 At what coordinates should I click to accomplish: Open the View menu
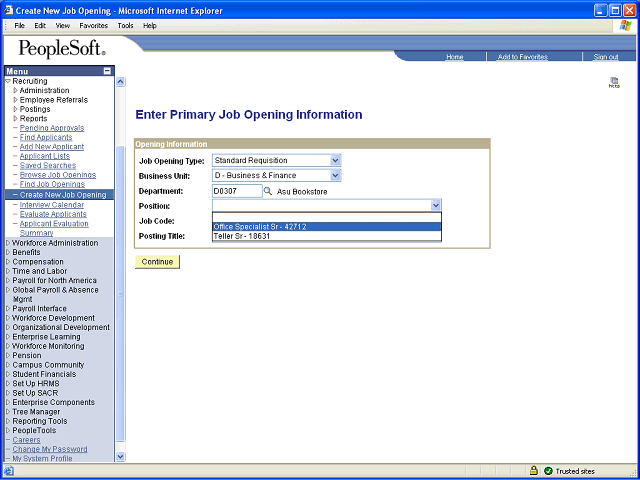[x=62, y=26]
